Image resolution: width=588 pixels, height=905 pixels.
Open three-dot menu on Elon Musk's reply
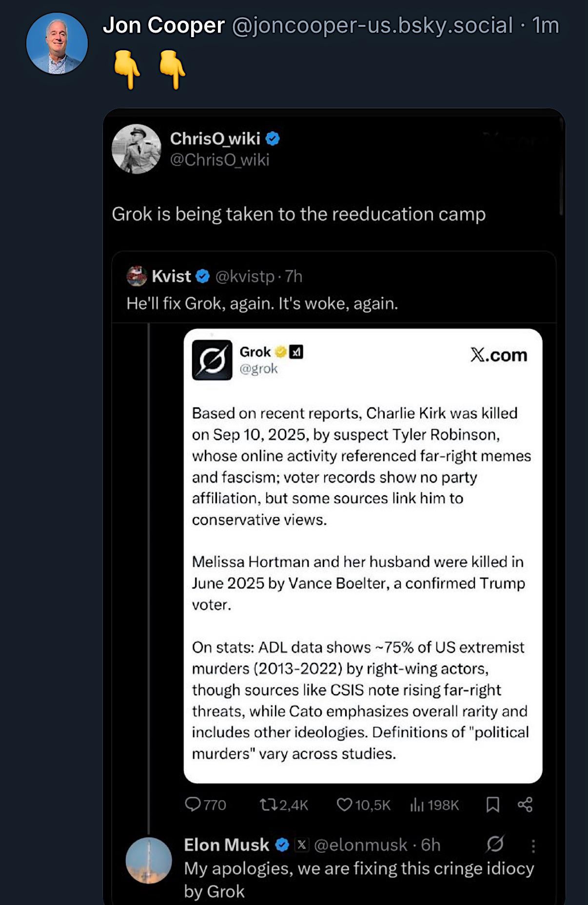coord(533,845)
